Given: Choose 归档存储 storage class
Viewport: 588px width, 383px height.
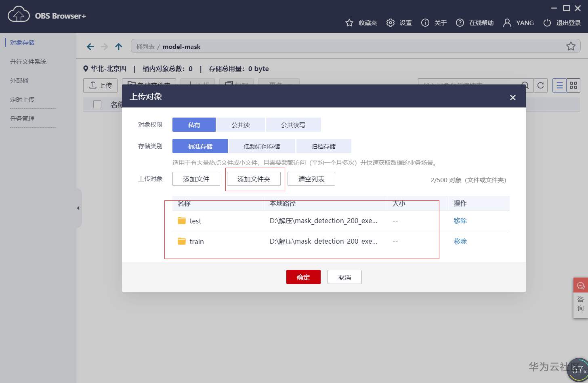Looking at the screenshot, I should pos(323,146).
